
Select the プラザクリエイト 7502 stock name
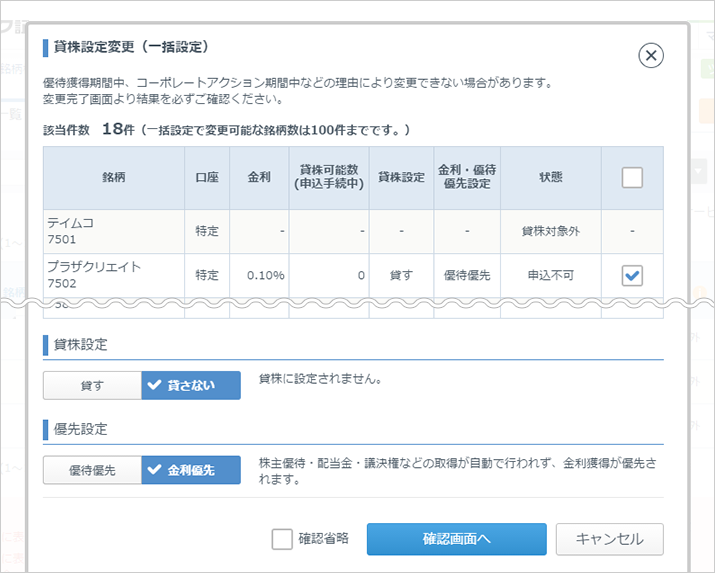tap(94, 267)
